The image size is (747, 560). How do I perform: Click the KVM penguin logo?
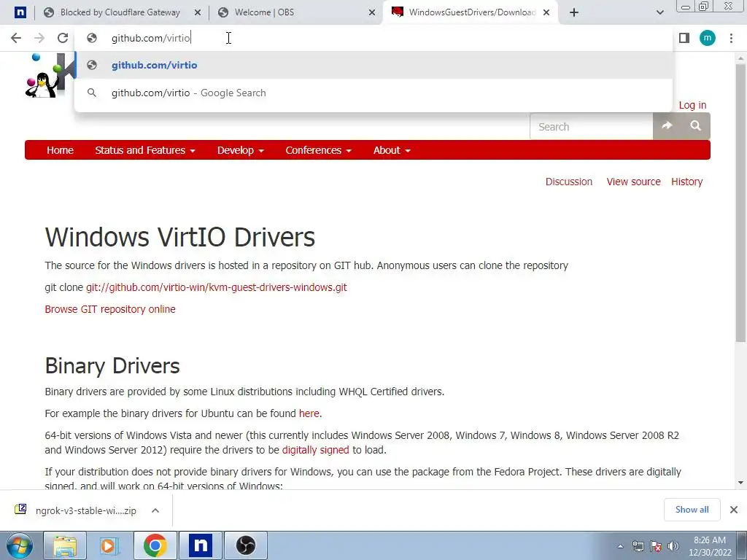[50, 75]
